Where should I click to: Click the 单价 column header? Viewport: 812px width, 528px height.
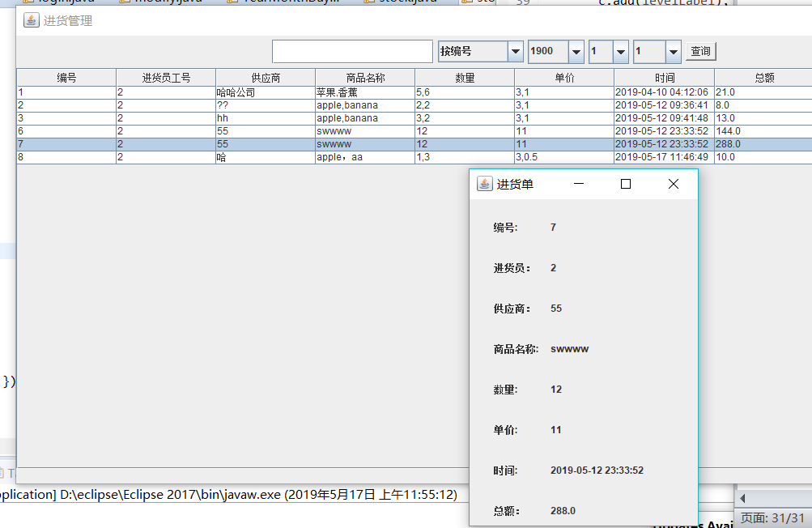point(564,78)
